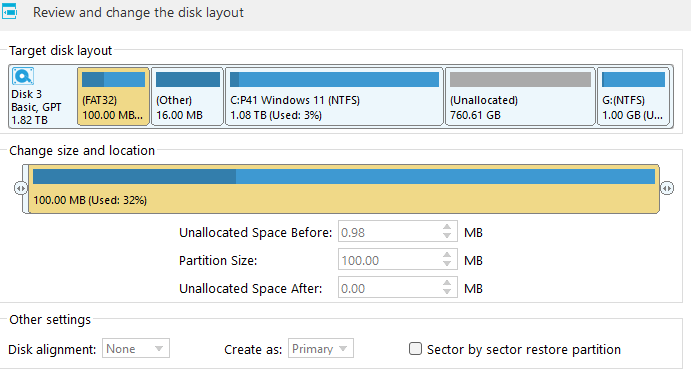
Task: Increase Partition Size with up arrow
Action: click(x=447, y=255)
